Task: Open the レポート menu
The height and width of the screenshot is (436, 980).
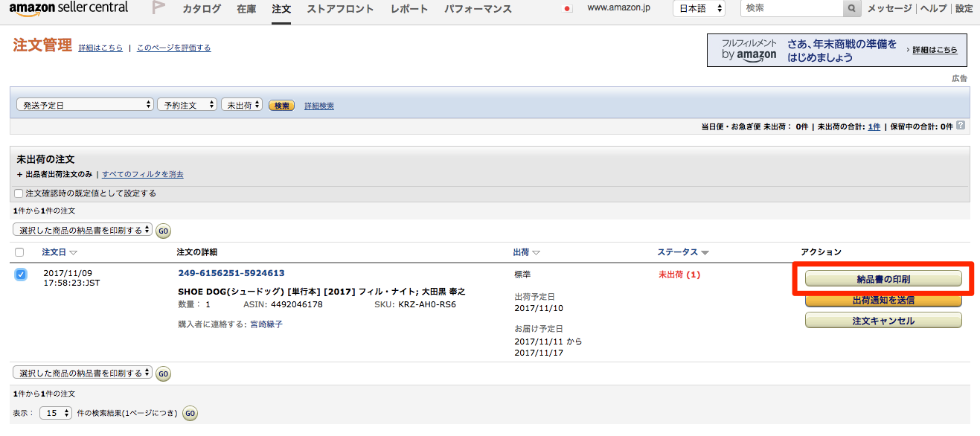Action: (409, 9)
